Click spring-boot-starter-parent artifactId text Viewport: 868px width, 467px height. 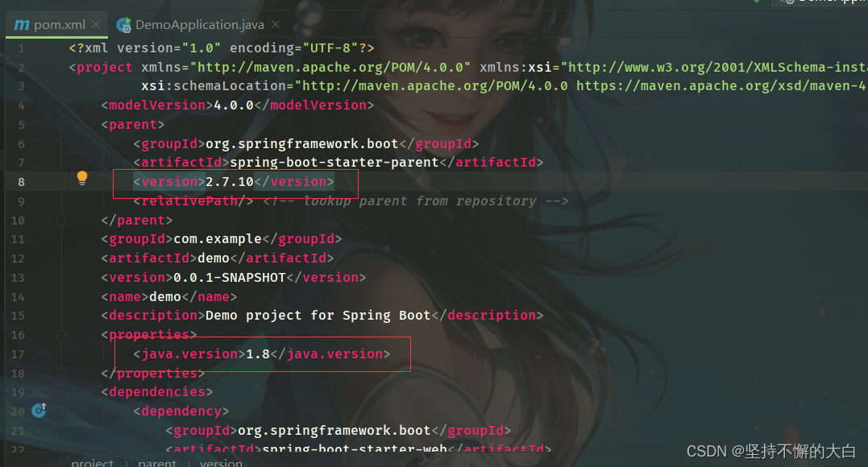(334, 162)
